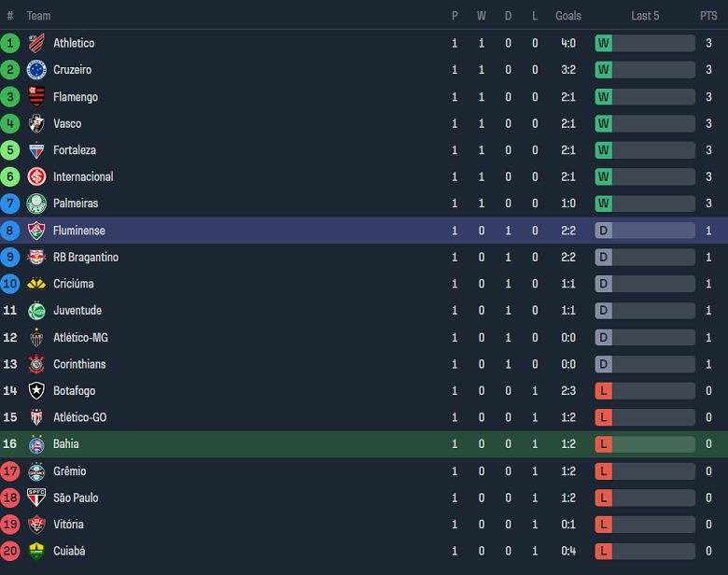Click the Goals column header
728x575 pixels.
568,16
